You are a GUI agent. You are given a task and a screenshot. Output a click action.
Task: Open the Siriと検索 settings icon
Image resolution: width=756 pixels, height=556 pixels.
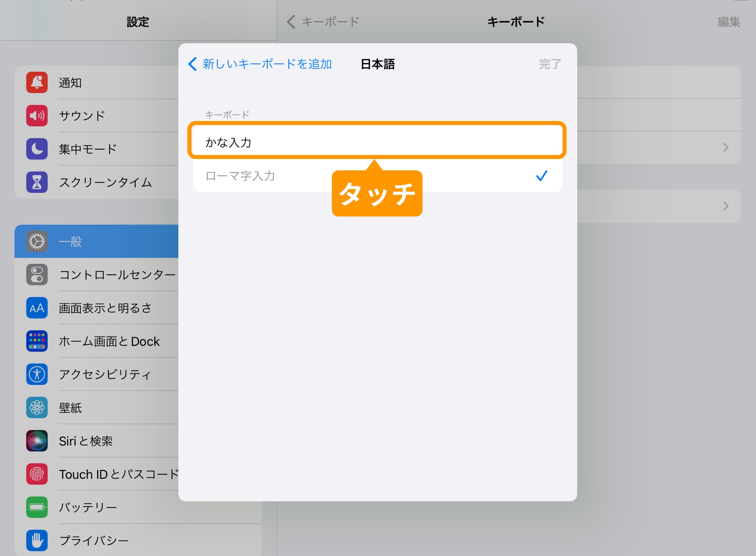37,441
